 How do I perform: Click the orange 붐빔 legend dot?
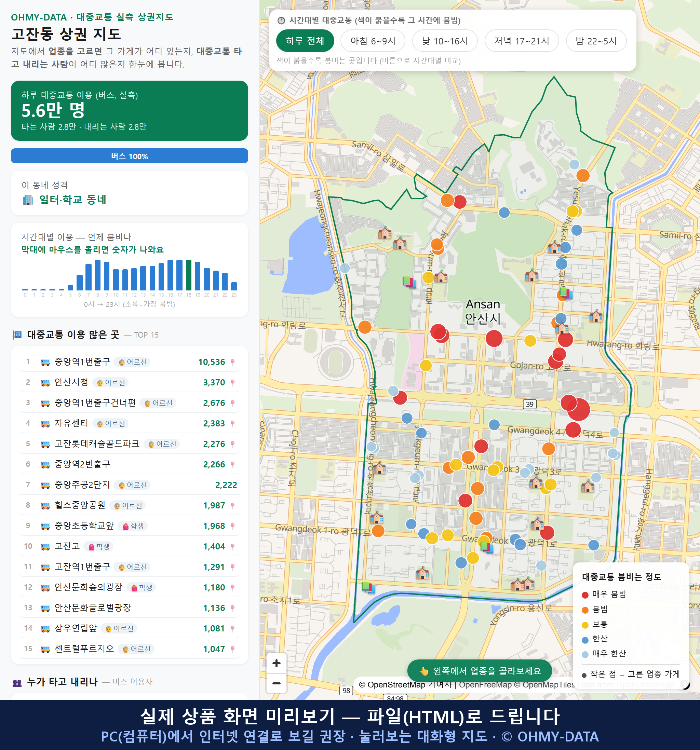click(585, 610)
